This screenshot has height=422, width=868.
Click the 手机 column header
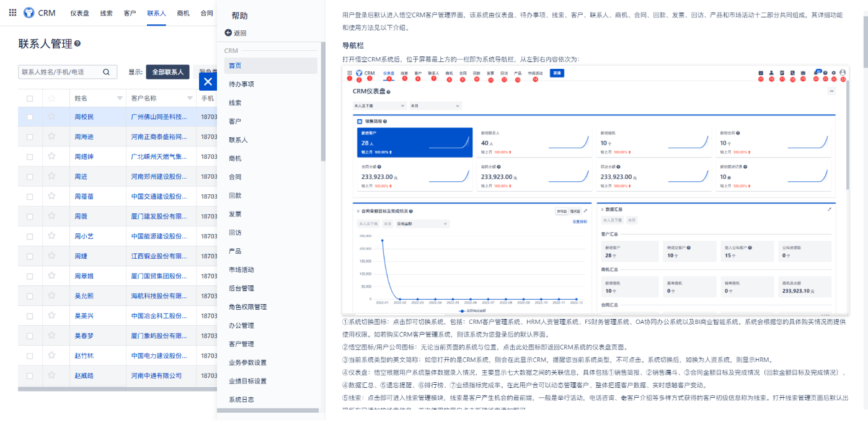pyautogui.click(x=208, y=98)
